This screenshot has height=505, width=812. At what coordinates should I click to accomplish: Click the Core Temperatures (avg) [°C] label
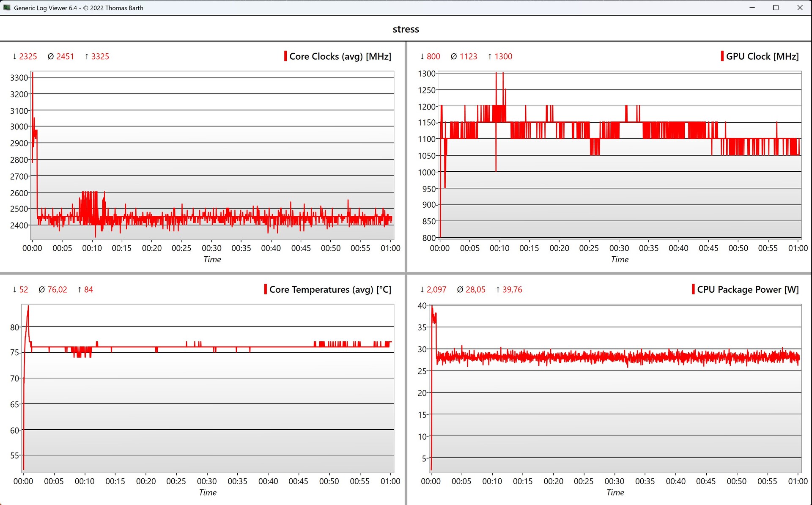click(x=330, y=289)
